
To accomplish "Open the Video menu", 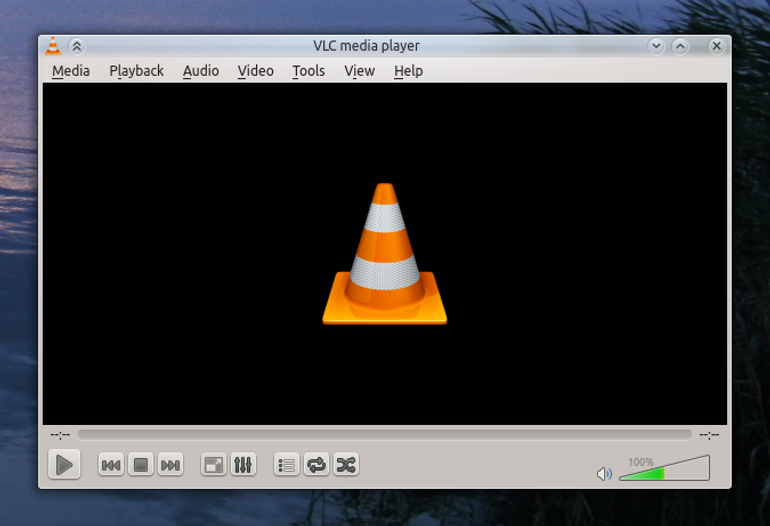I will coord(255,71).
